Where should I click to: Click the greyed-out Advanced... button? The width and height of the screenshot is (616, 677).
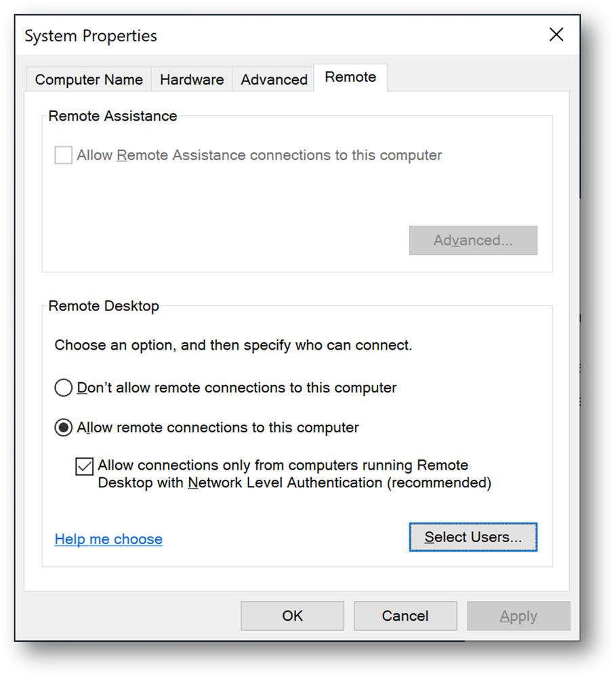(x=473, y=241)
